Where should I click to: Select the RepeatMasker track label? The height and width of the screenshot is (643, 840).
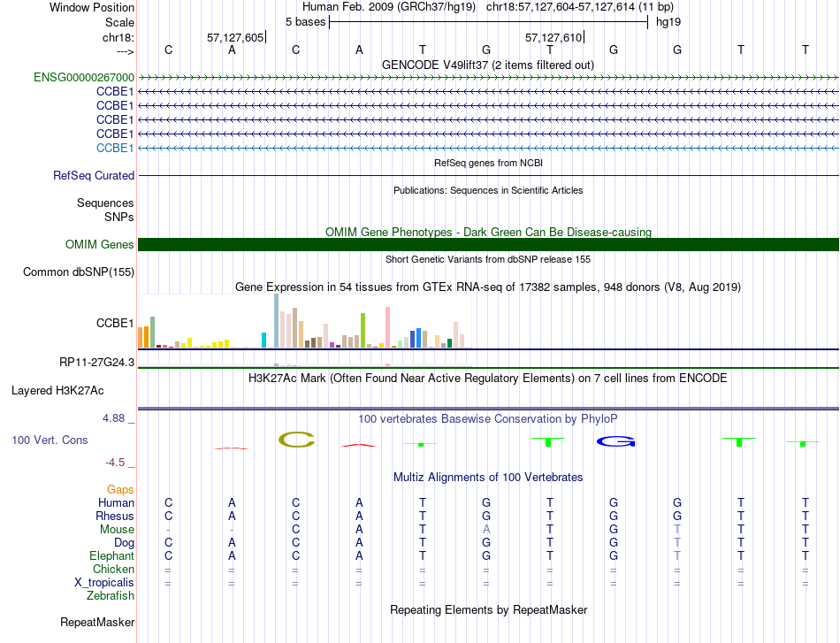[97, 622]
